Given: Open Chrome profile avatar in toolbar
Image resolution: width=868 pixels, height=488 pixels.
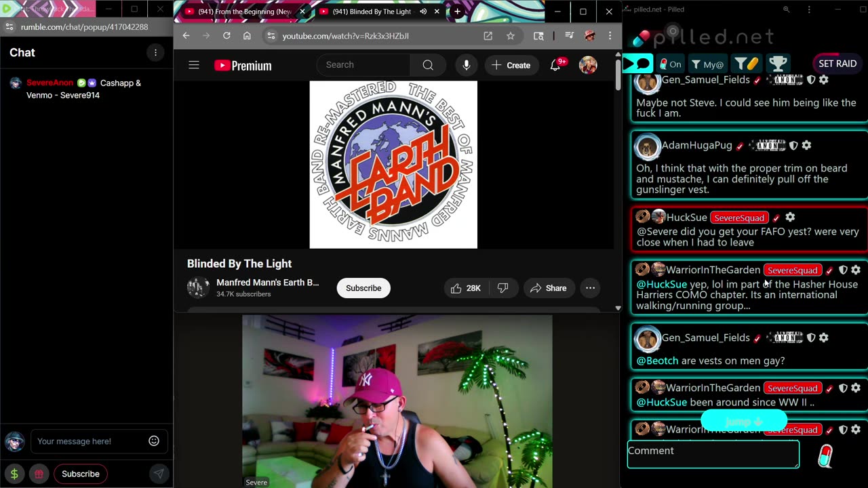Looking at the screenshot, I should click(590, 36).
